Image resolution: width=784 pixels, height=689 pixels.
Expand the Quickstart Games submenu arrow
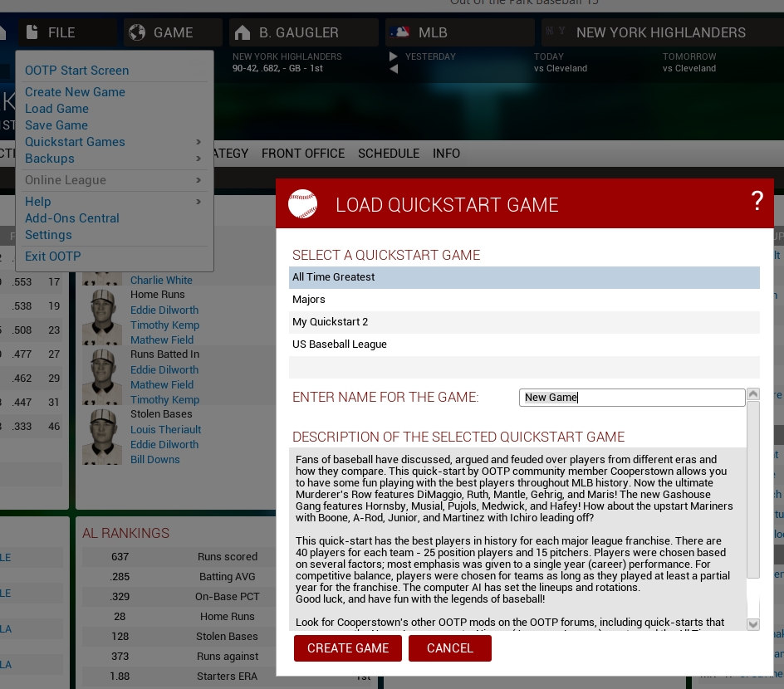198,142
